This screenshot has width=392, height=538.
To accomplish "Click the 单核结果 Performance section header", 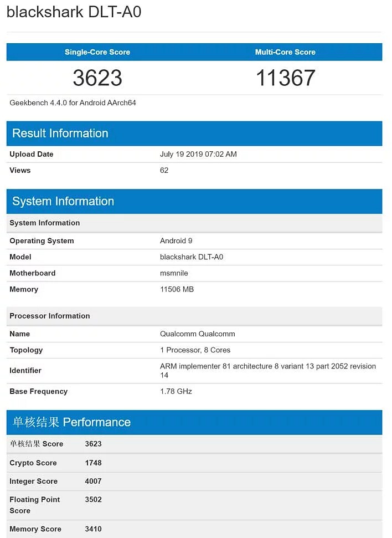I will tap(194, 422).
